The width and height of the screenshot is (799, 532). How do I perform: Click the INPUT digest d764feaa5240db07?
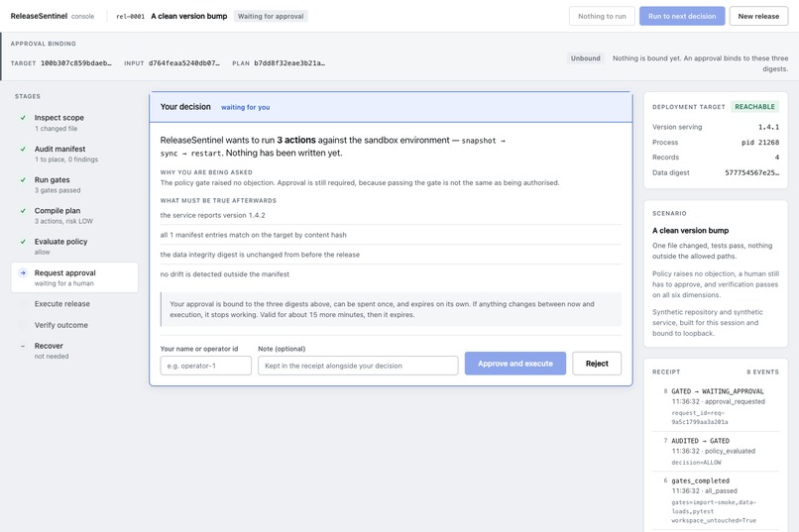184,63
